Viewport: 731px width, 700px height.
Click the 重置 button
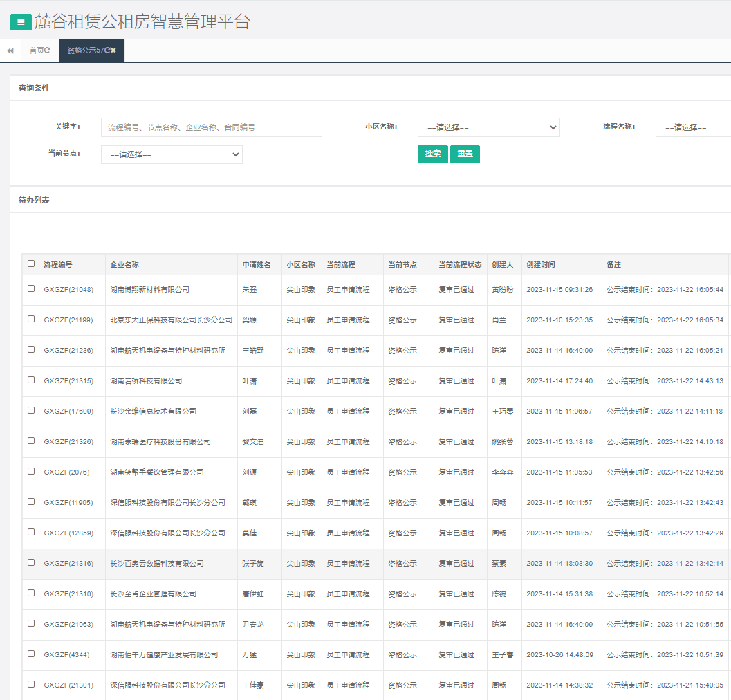[x=465, y=154]
